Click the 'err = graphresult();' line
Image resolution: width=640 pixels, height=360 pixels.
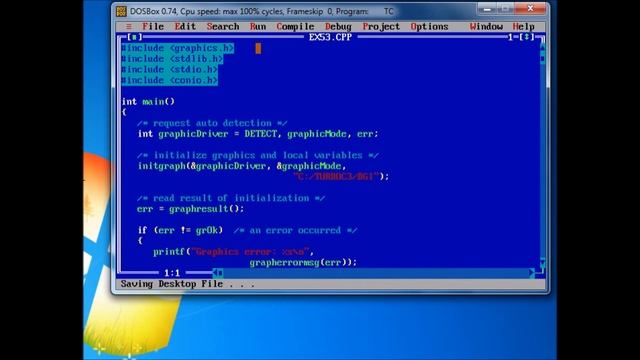click(x=191, y=209)
